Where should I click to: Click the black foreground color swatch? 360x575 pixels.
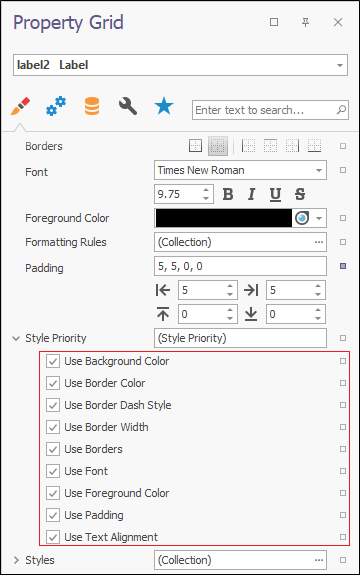tap(224, 218)
